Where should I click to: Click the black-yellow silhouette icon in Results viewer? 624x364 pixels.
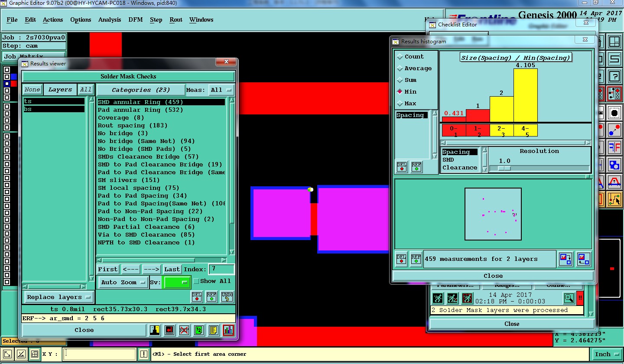(155, 330)
